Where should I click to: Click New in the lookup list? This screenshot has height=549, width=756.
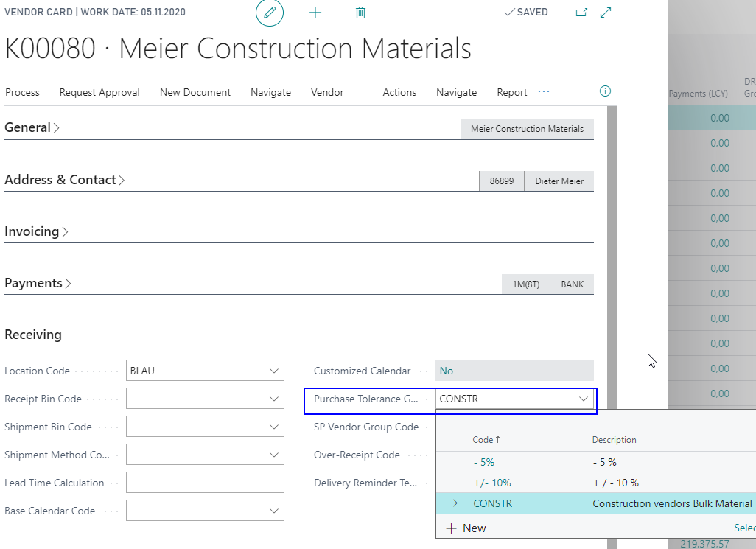tap(474, 528)
